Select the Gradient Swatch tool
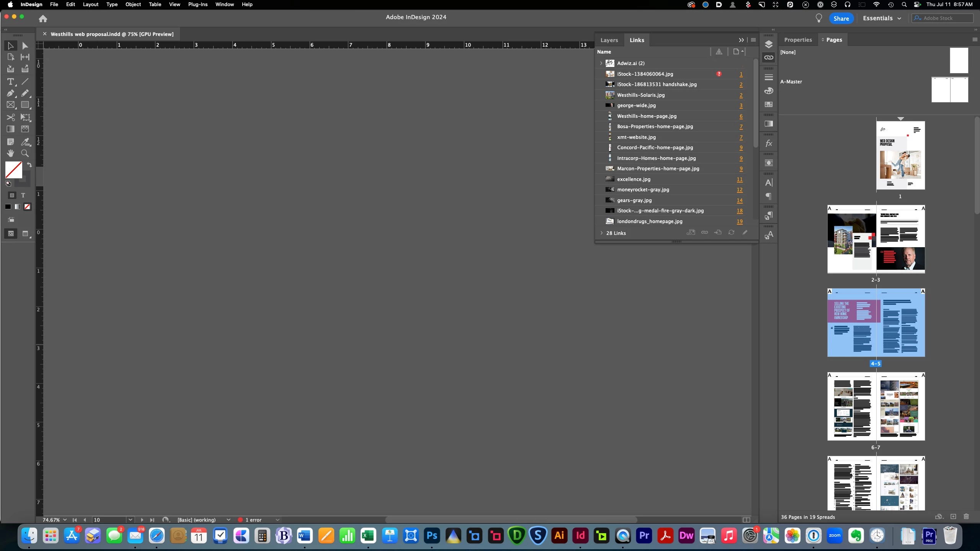This screenshot has width=980, height=551. [x=10, y=129]
